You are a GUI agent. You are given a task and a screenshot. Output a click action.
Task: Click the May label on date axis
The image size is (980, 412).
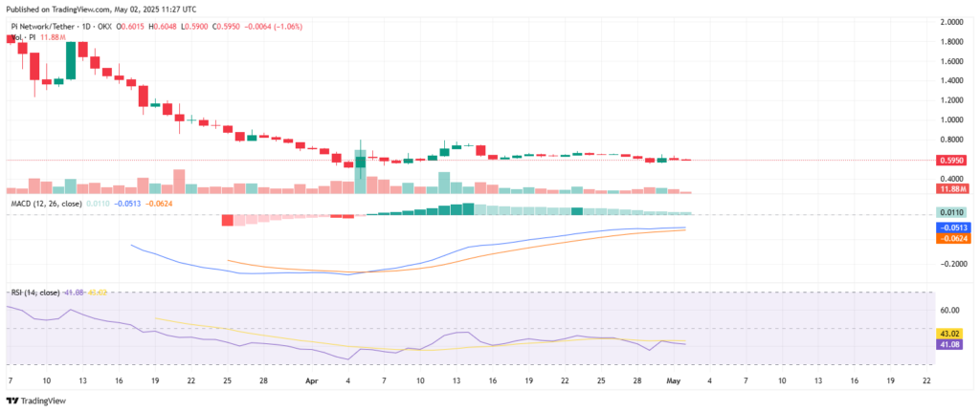pyautogui.click(x=674, y=379)
